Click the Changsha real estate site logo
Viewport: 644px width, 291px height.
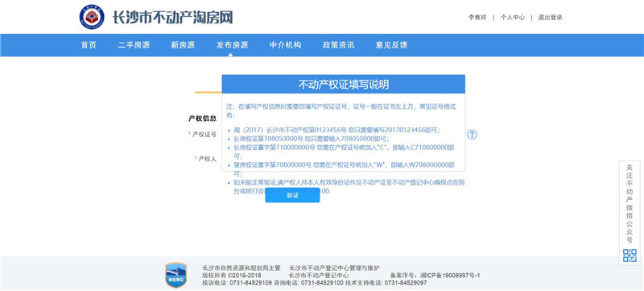point(92,17)
